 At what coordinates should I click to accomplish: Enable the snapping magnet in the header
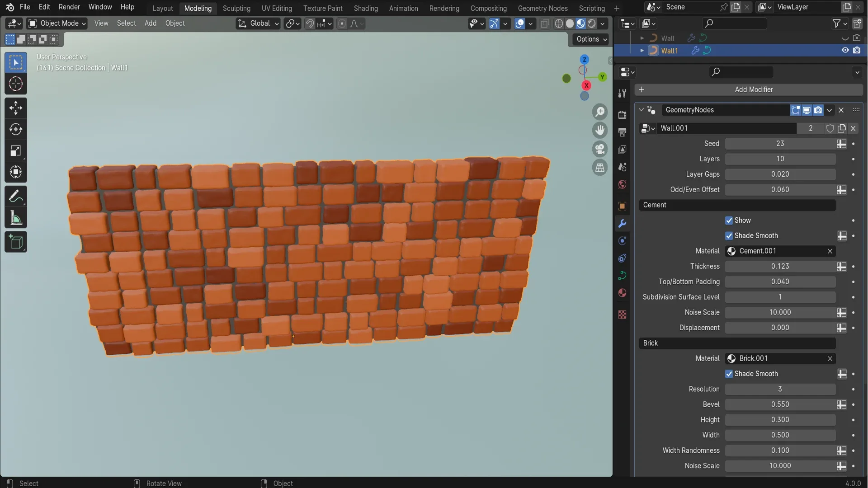(310, 23)
